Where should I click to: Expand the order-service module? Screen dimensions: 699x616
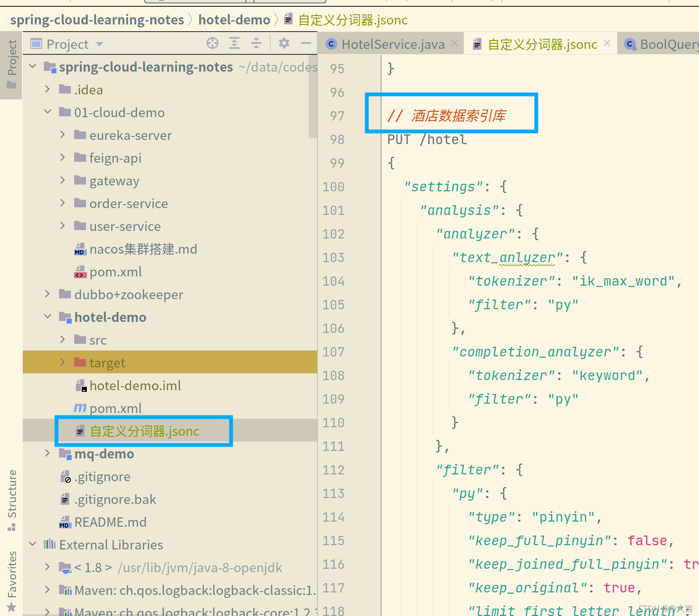point(63,203)
